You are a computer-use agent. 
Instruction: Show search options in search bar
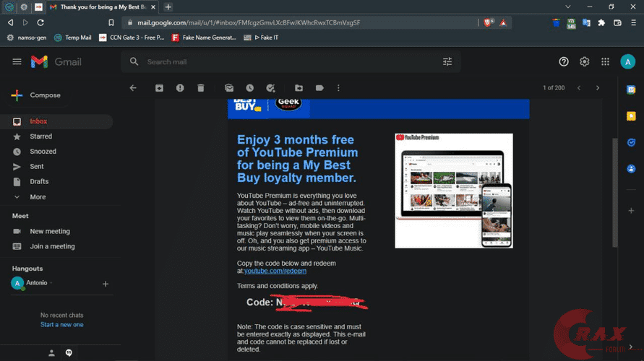pos(447,62)
